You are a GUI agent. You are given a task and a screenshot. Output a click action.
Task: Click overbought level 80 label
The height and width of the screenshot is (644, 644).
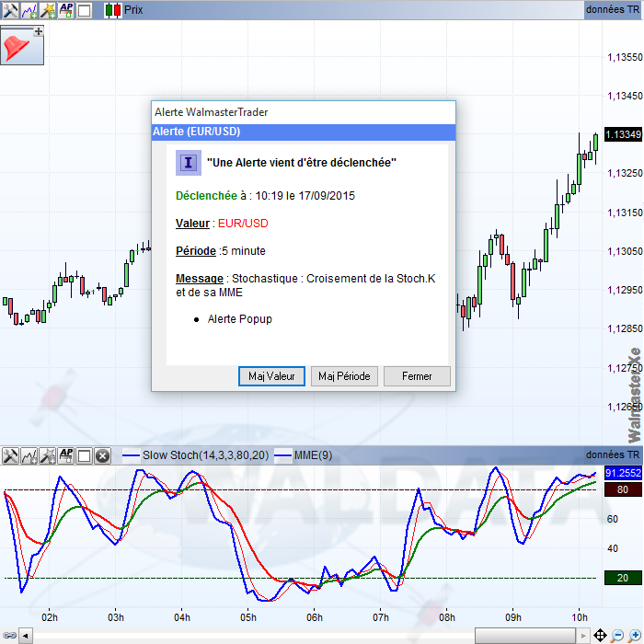[623, 489]
